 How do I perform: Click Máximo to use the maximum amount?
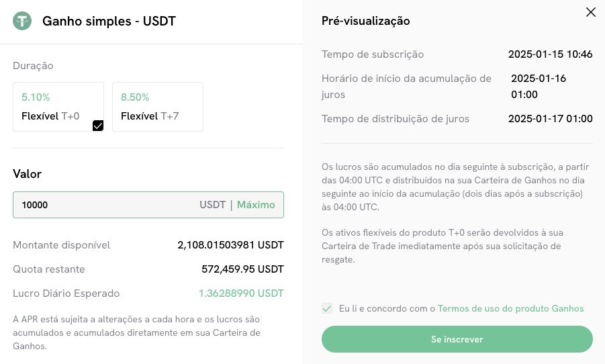pos(256,205)
